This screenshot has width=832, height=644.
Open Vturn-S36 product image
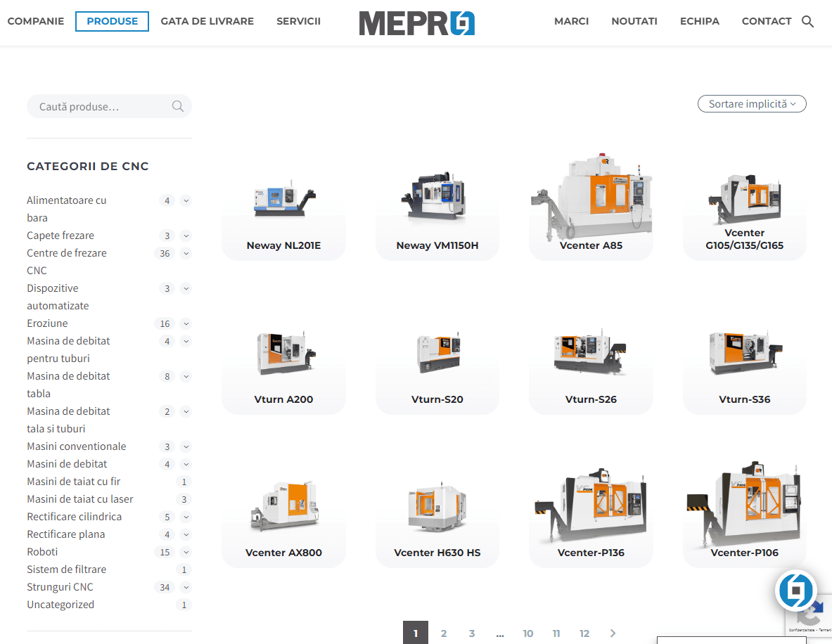pyautogui.click(x=745, y=352)
